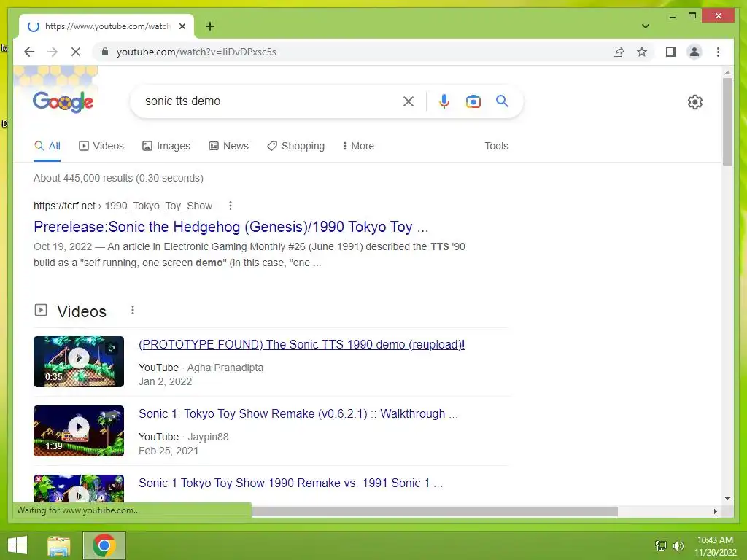Play the 0:35 video thumbnail

79,362
